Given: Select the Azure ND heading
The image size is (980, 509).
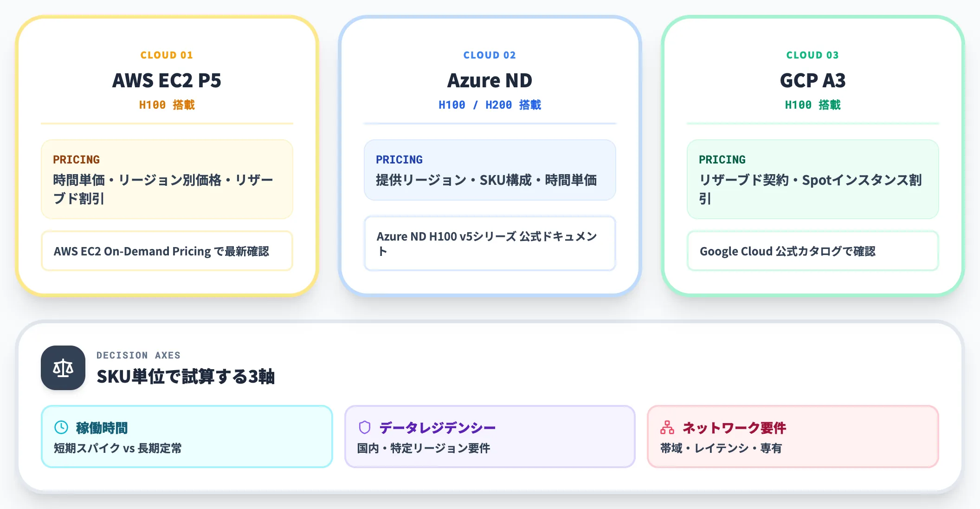Looking at the screenshot, I should (490, 80).
